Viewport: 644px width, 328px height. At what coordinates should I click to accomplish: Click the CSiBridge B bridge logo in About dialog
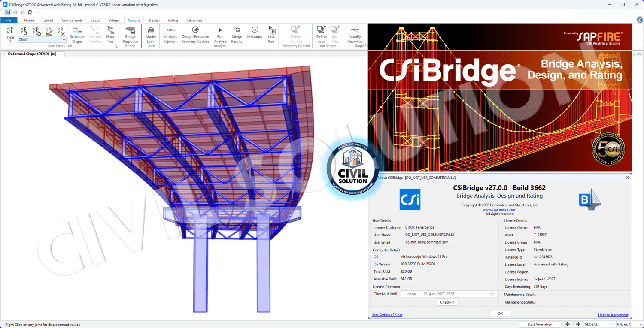tap(589, 199)
